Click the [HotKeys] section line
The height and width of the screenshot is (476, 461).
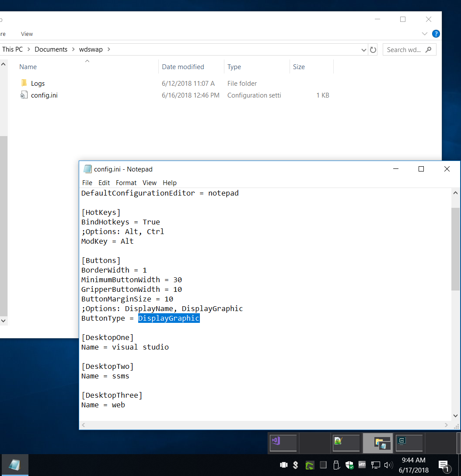click(101, 212)
